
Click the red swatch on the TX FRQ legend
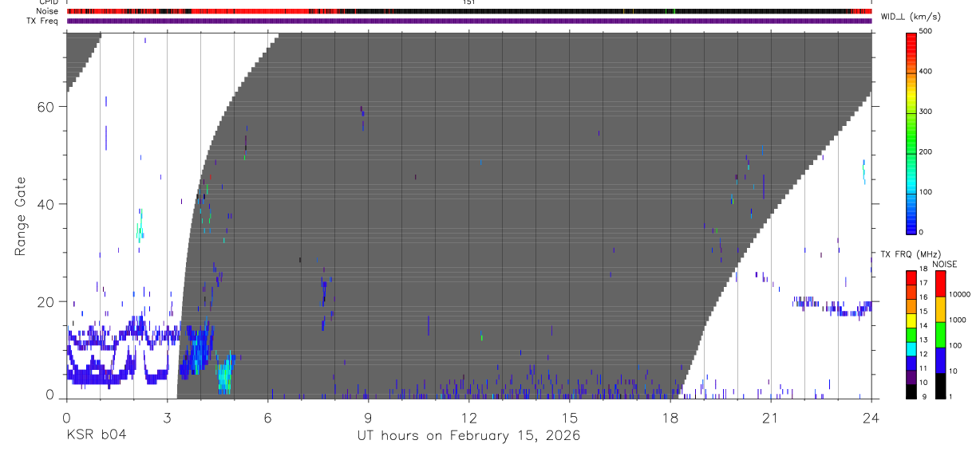911,277
